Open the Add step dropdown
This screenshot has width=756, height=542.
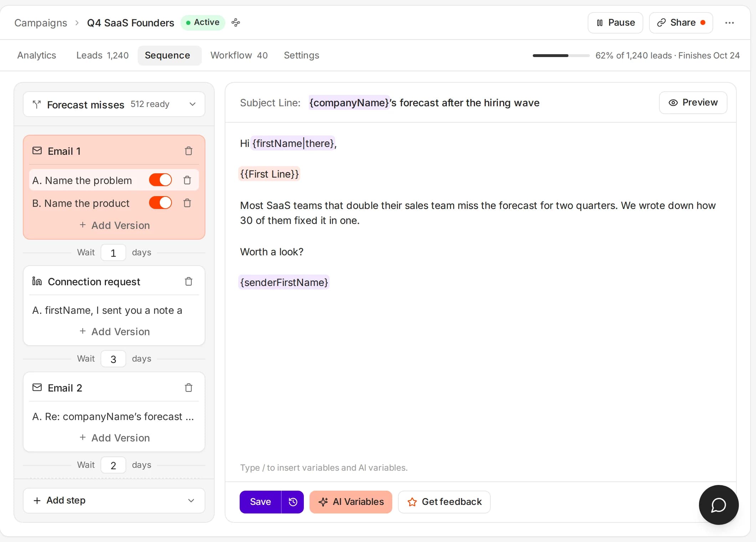(114, 500)
